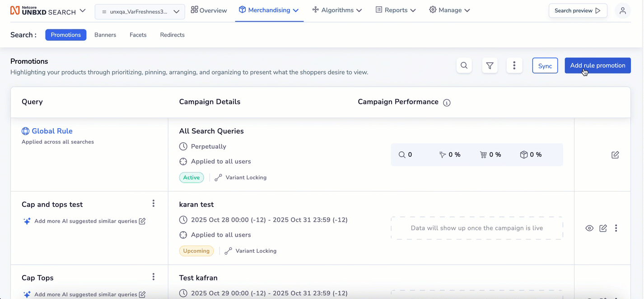Click the Cap and tops test query
Image resolution: width=644 pixels, height=299 pixels.
point(52,205)
